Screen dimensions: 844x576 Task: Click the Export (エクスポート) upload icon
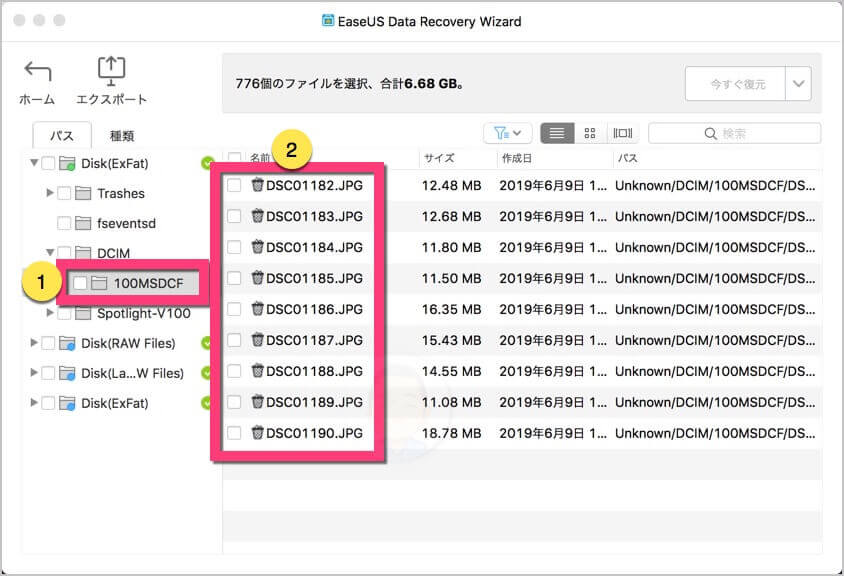(x=111, y=71)
